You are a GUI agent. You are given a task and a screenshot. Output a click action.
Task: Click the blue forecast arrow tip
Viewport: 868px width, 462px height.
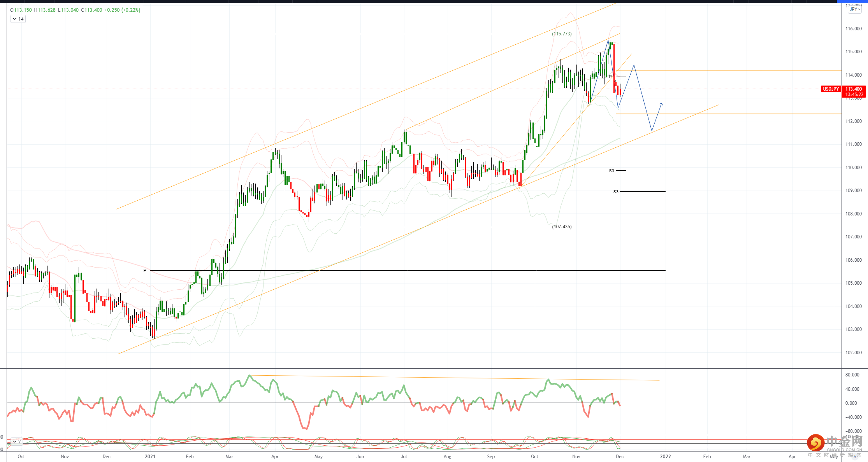click(661, 103)
